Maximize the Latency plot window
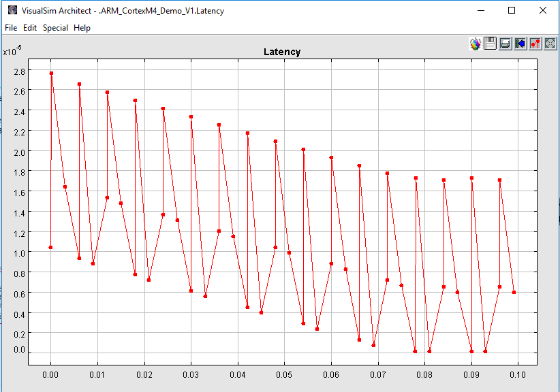The height and width of the screenshot is (392, 560). click(512, 11)
